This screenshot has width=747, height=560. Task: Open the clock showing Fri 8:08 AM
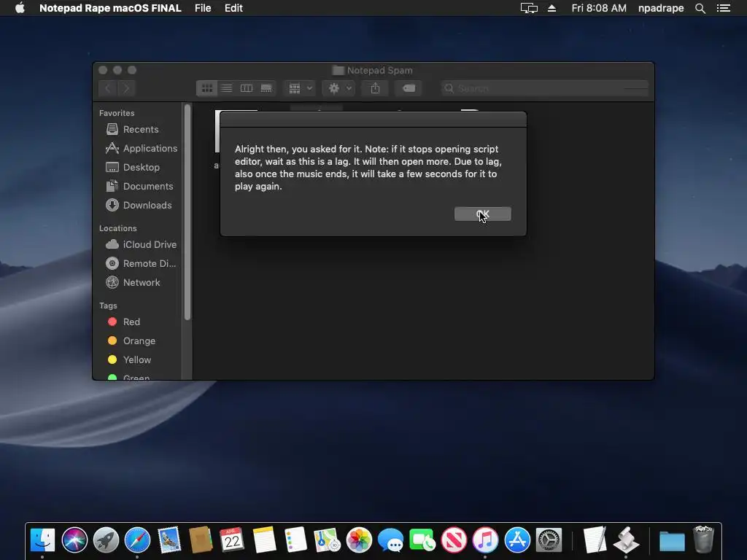click(x=599, y=8)
